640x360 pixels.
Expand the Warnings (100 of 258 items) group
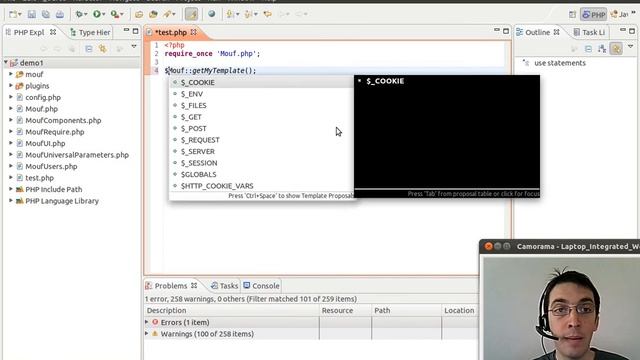pos(147,333)
